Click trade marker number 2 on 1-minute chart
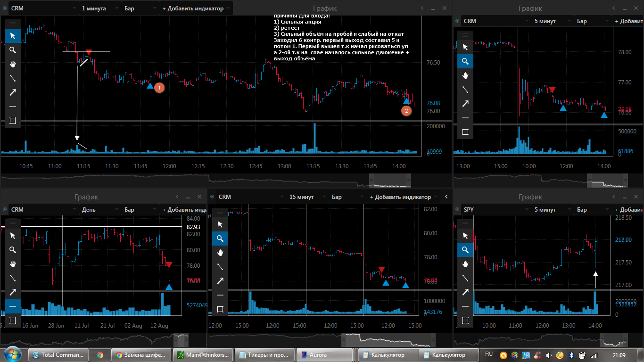 (x=406, y=111)
